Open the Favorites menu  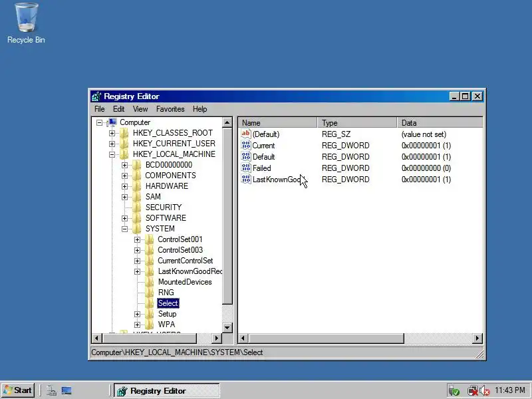click(x=170, y=109)
